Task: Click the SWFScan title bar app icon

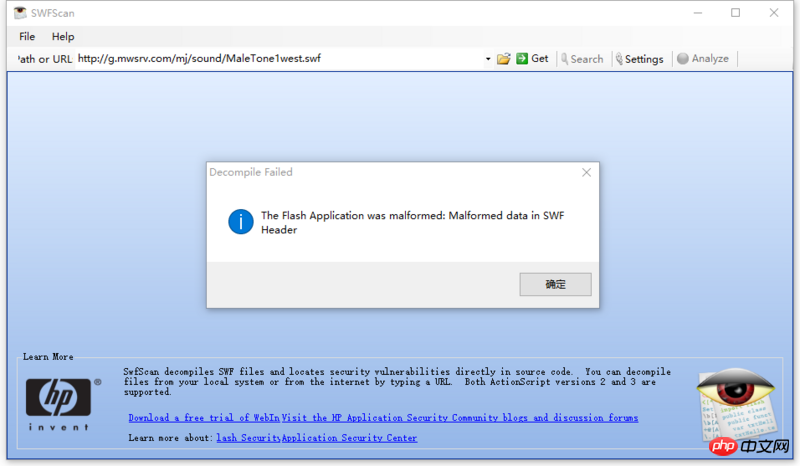Action: click(x=20, y=13)
